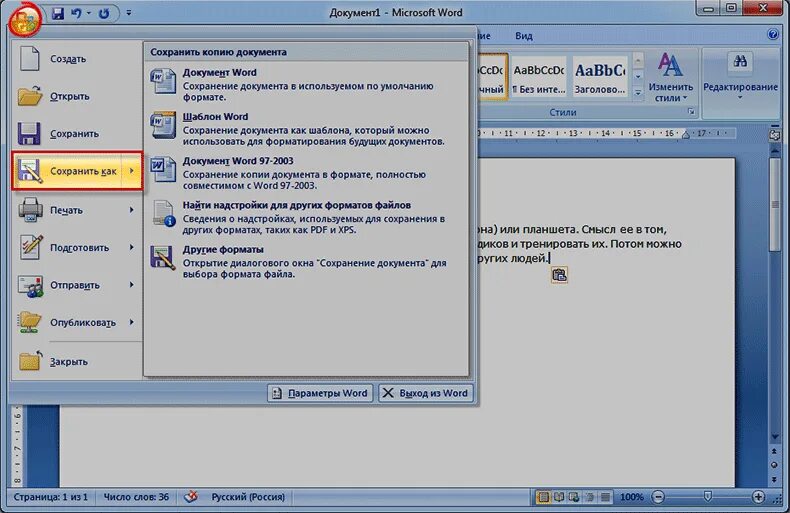Select Сохранить как menu entry
The height and width of the screenshot is (513, 790).
click(x=77, y=171)
